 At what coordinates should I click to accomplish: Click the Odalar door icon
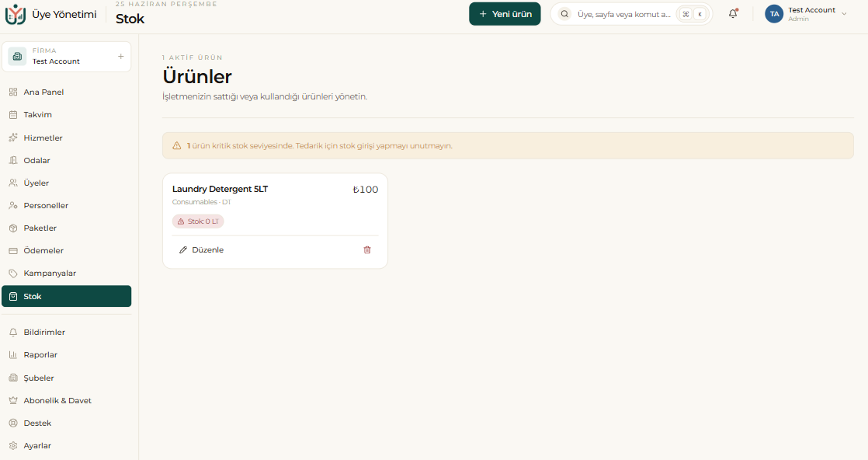coord(13,160)
